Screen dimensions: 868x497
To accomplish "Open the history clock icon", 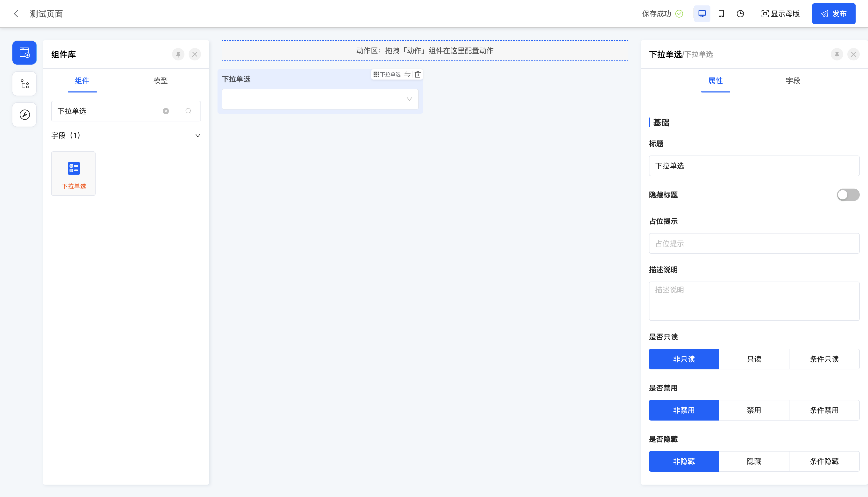I will tap(740, 14).
